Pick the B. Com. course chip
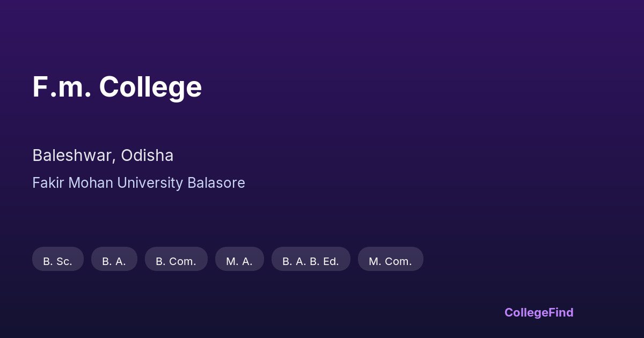The image size is (644, 338). [x=176, y=261]
